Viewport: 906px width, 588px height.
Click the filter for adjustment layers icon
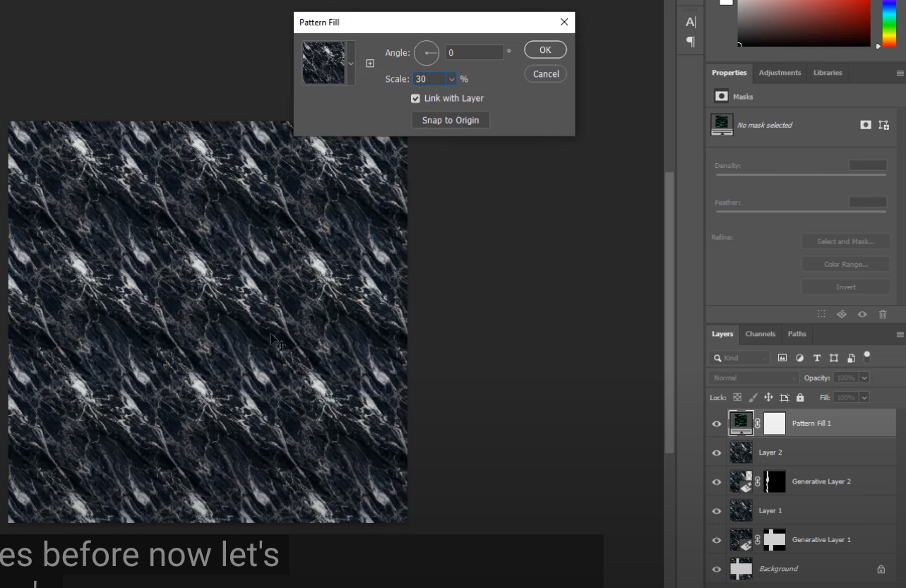tap(799, 358)
